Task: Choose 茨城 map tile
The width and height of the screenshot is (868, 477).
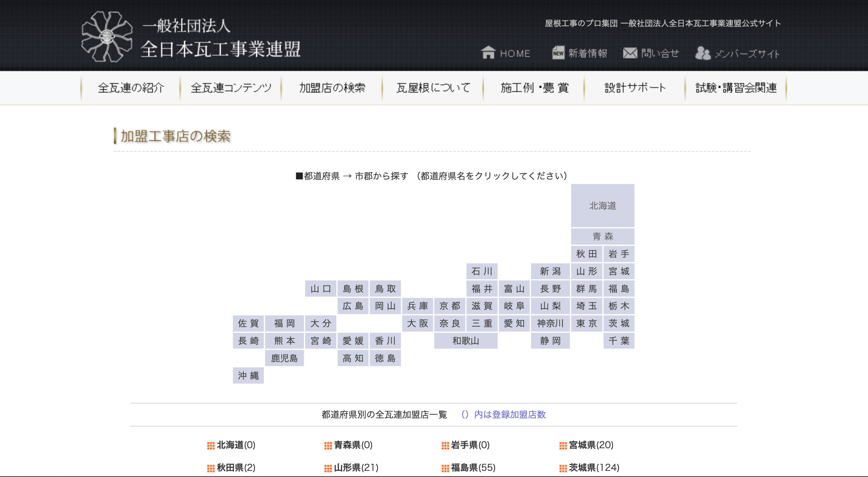Action: point(619,323)
